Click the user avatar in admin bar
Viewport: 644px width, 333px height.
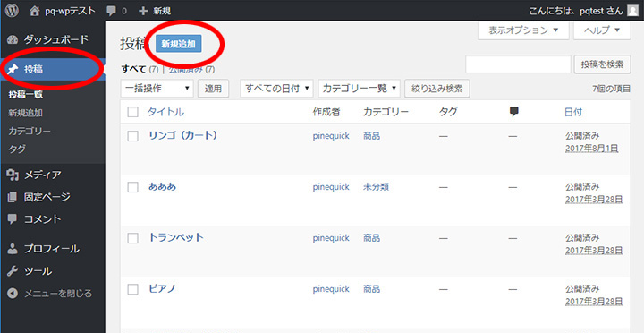pyautogui.click(x=633, y=11)
